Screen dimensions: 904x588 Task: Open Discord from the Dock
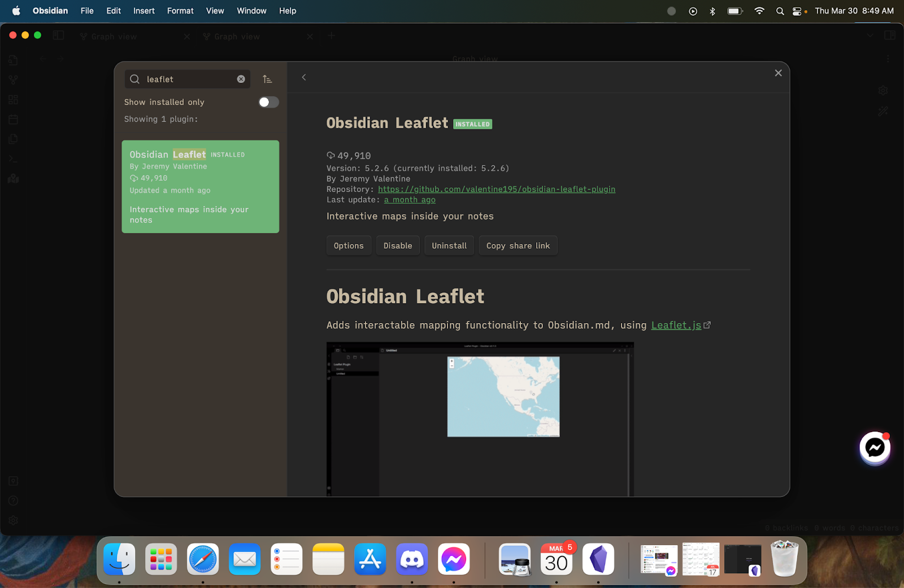412,559
